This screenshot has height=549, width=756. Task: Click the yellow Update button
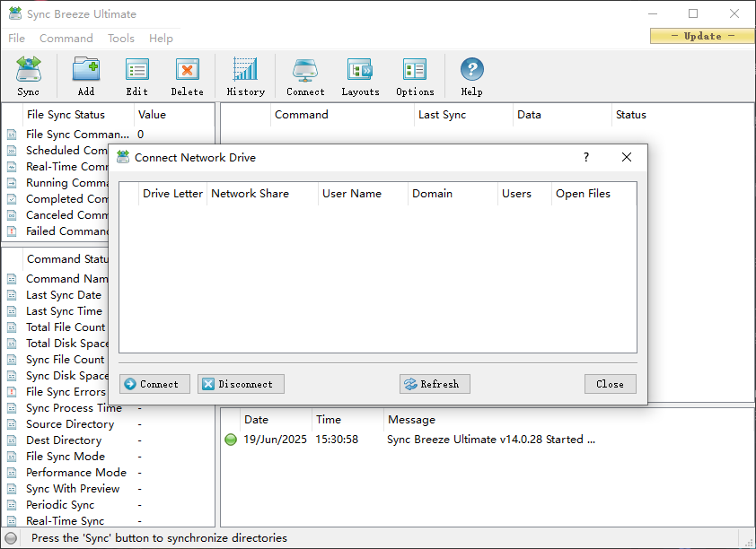702,36
